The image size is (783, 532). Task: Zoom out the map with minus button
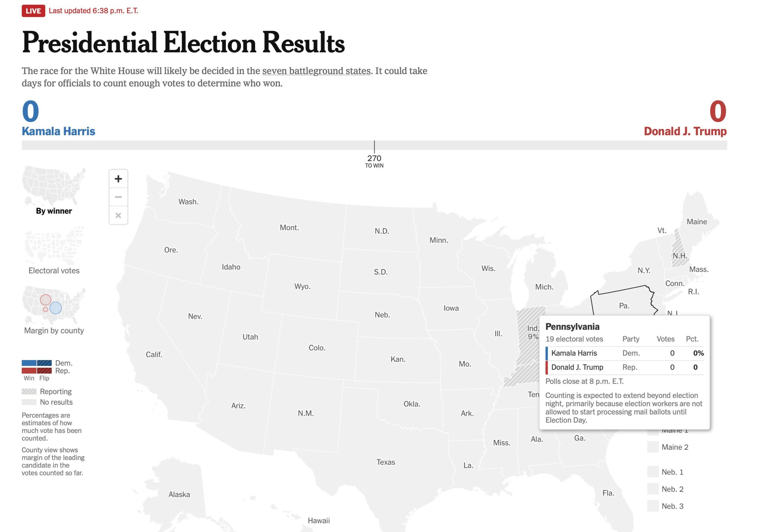118,197
